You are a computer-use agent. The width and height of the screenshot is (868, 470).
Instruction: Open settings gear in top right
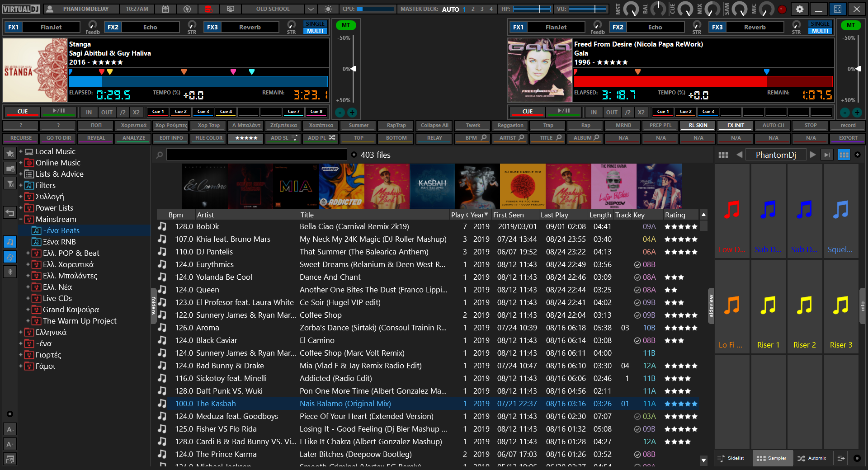click(x=800, y=9)
